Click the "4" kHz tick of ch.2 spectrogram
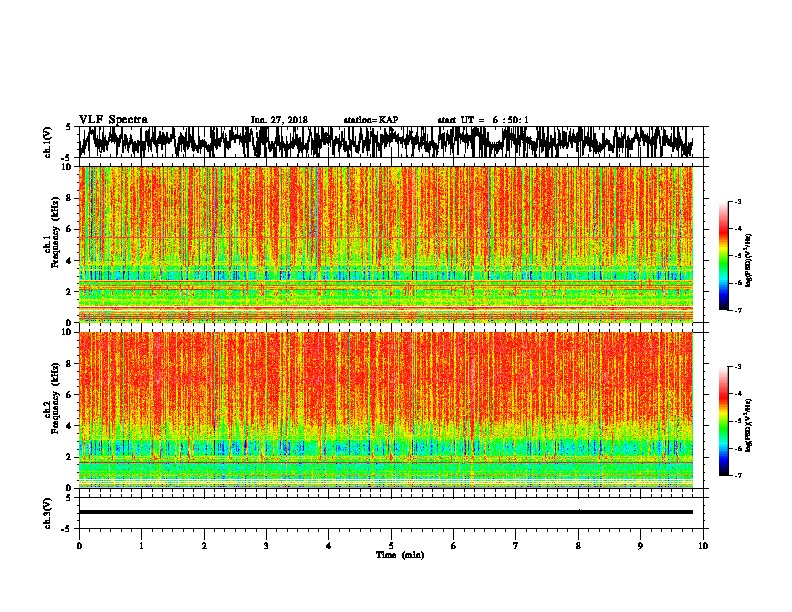Screen dimensions: 792x612 pyautogui.click(x=70, y=426)
